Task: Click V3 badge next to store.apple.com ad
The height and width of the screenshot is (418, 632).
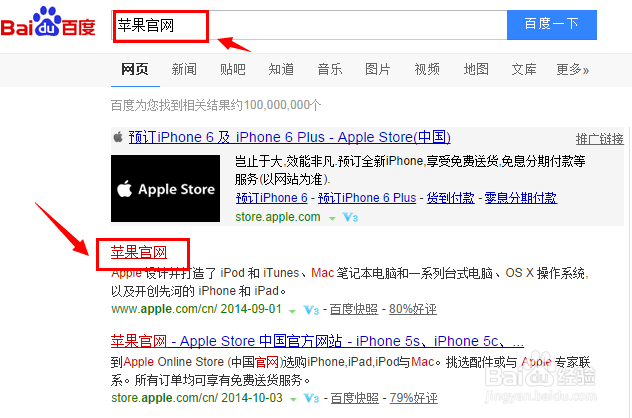Action: [x=350, y=218]
